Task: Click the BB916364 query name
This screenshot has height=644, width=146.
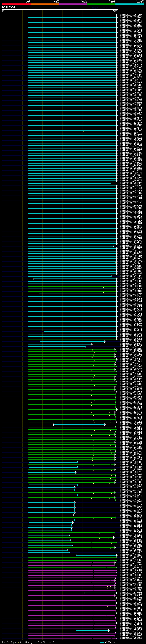Action: click(x=8, y=7)
